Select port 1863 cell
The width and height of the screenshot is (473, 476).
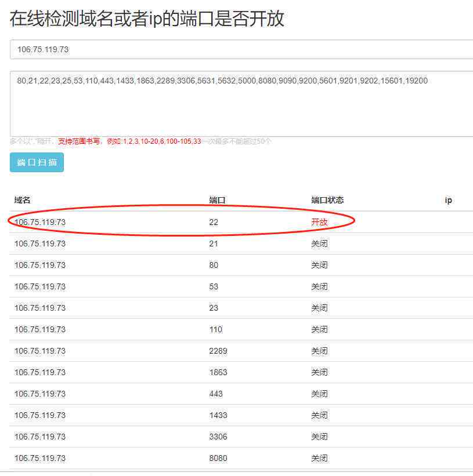(x=218, y=372)
